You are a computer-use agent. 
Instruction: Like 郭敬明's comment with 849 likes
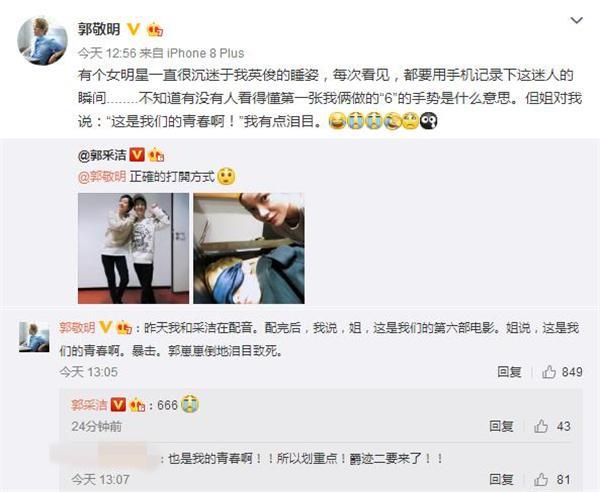[562, 372]
